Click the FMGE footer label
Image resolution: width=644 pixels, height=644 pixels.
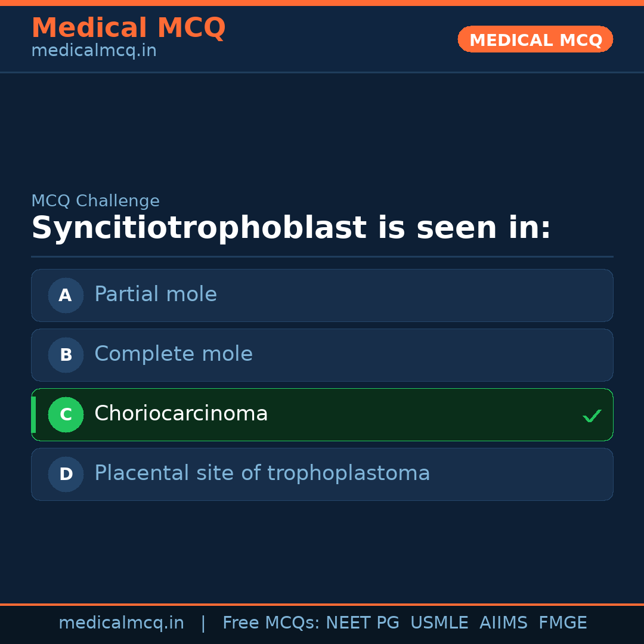[563, 623]
